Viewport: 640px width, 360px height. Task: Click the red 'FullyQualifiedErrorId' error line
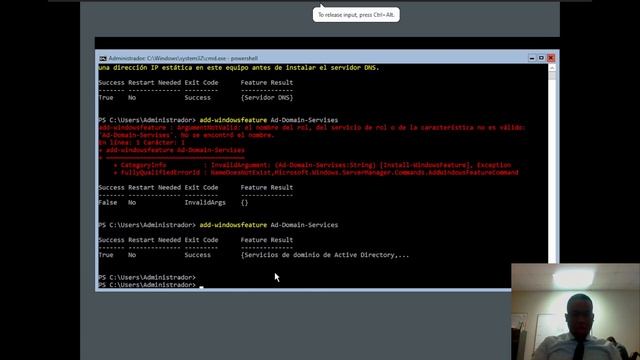tap(316, 173)
